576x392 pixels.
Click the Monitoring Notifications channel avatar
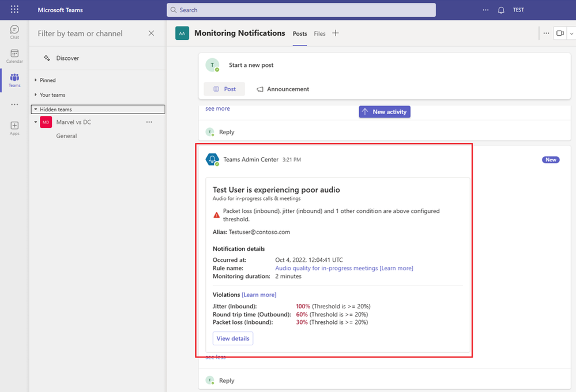coord(182,33)
